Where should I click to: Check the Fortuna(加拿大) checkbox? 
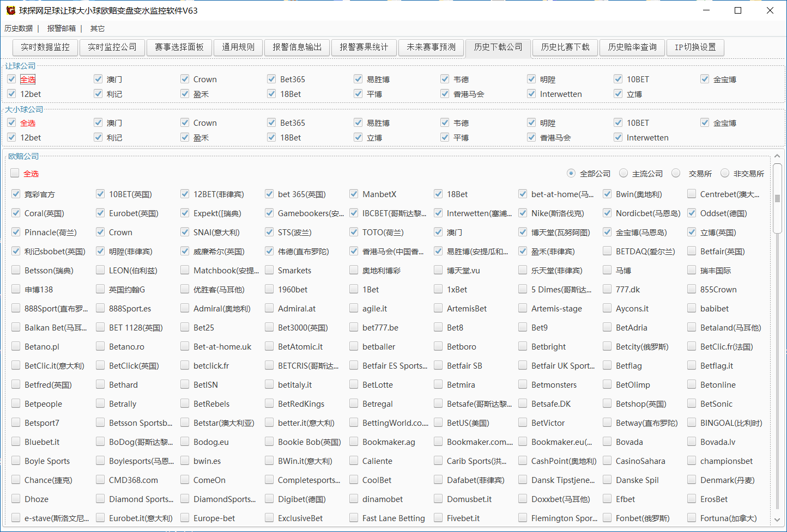pyautogui.click(x=692, y=518)
